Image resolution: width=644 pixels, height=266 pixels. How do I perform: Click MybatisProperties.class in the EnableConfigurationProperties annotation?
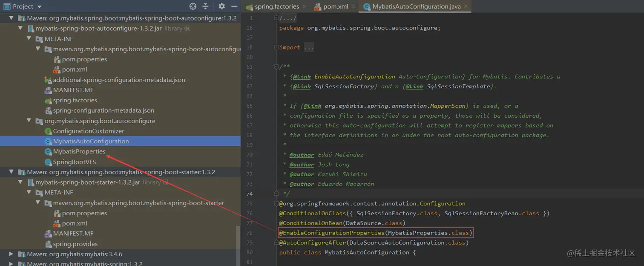(x=429, y=233)
